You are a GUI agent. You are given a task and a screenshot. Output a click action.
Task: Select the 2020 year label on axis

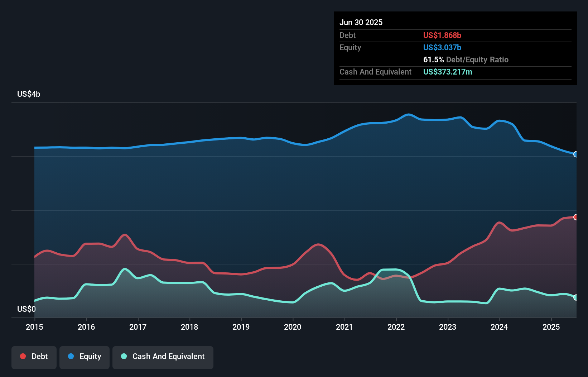point(293,327)
